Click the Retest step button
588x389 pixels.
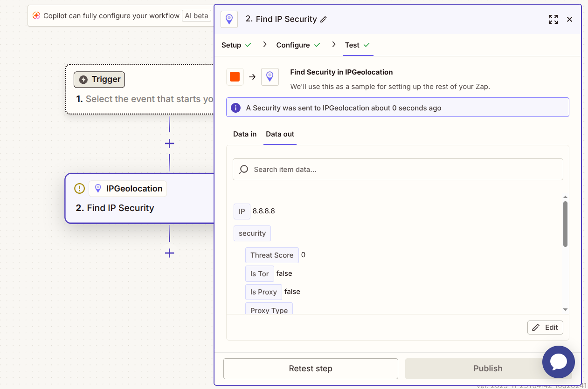pyautogui.click(x=311, y=369)
